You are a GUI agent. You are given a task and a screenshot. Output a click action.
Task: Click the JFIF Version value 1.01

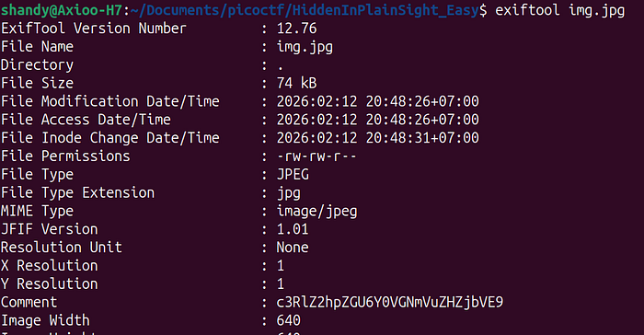pyautogui.click(x=293, y=229)
